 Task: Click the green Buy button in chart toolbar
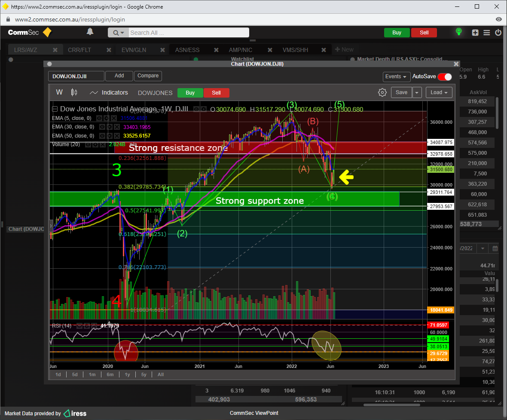coord(190,93)
